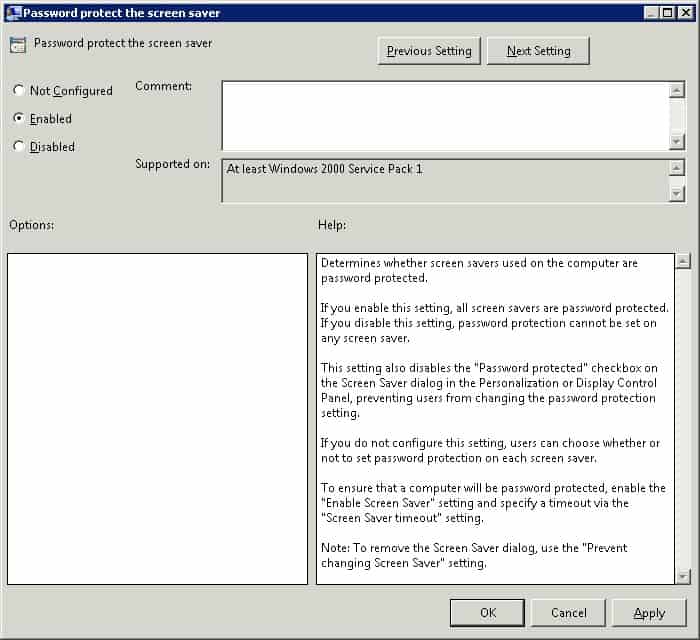
Task: Click the 'Options:' label
Action: (x=32, y=225)
